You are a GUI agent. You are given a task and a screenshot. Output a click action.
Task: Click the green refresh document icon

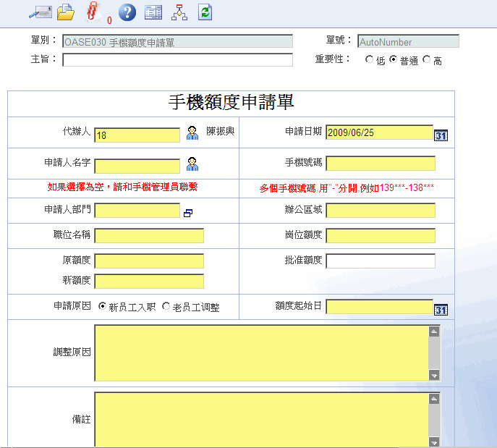(205, 12)
